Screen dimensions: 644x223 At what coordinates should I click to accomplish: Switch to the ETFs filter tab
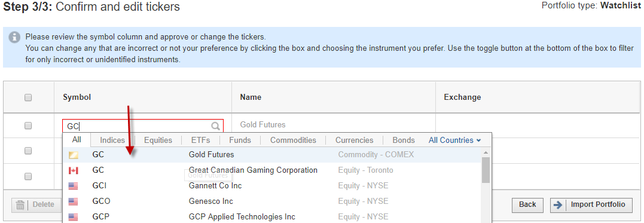[x=200, y=140]
